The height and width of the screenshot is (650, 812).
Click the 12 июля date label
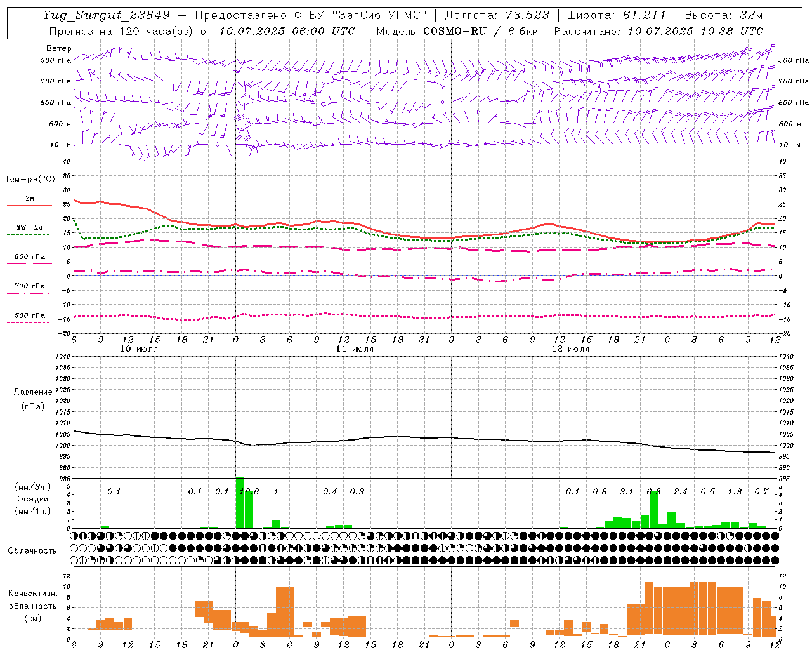[x=570, y=348]
